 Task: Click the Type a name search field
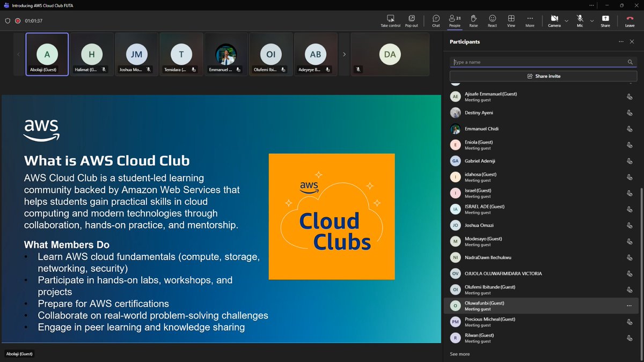coord(544,62)
